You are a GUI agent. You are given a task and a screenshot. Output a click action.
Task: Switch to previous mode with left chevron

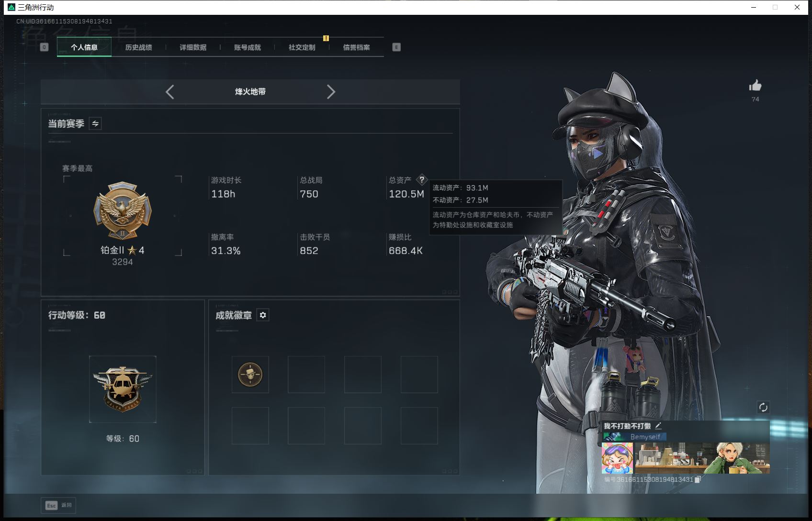coord(169,92)
